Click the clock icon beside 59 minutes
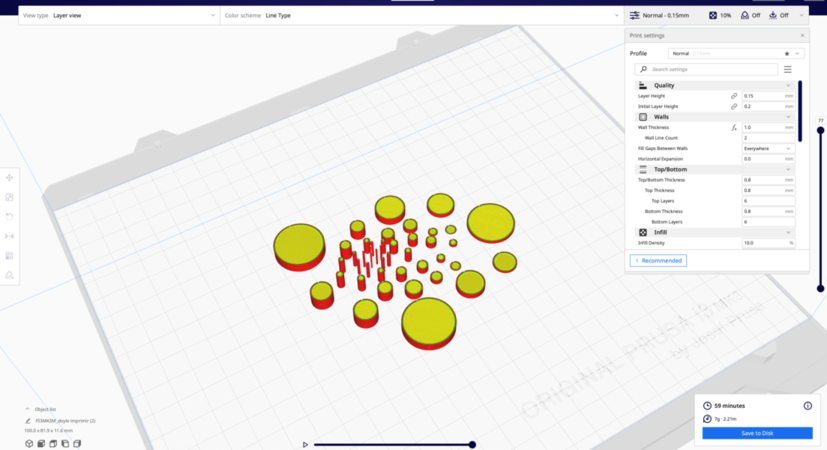Image resolution: width=827 pixels, height=450 pixels. pyautogui.click(x=707, y=406)
